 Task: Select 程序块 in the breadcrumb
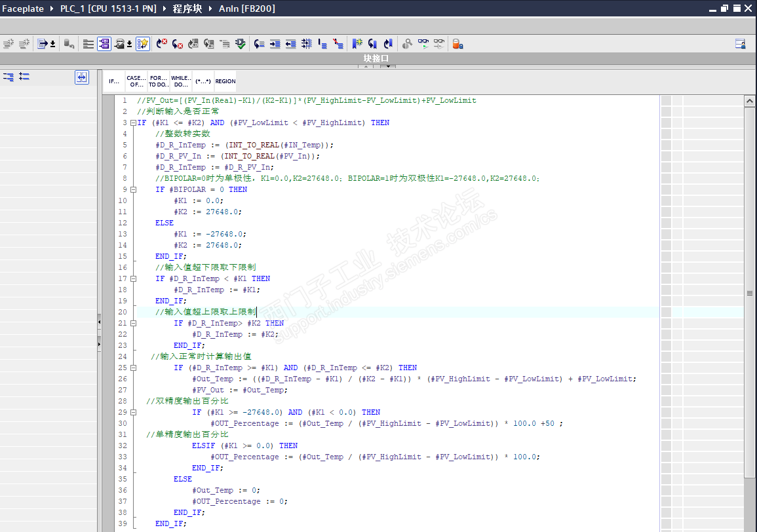point(187,9)
